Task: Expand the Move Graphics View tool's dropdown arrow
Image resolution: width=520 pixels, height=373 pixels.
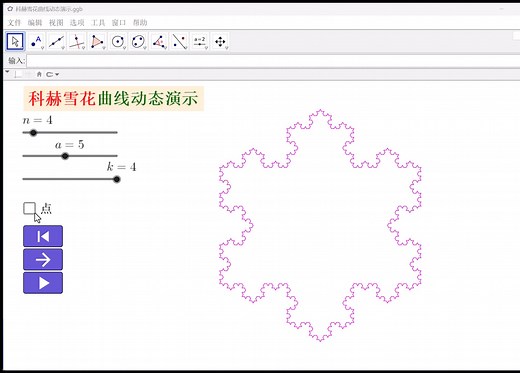Action: tap(227, 48)
